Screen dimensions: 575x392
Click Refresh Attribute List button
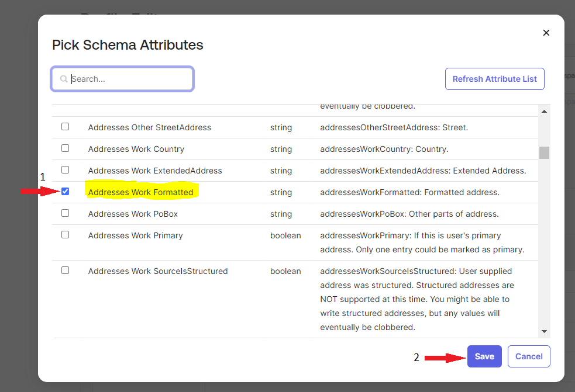(x=494, y=78)
